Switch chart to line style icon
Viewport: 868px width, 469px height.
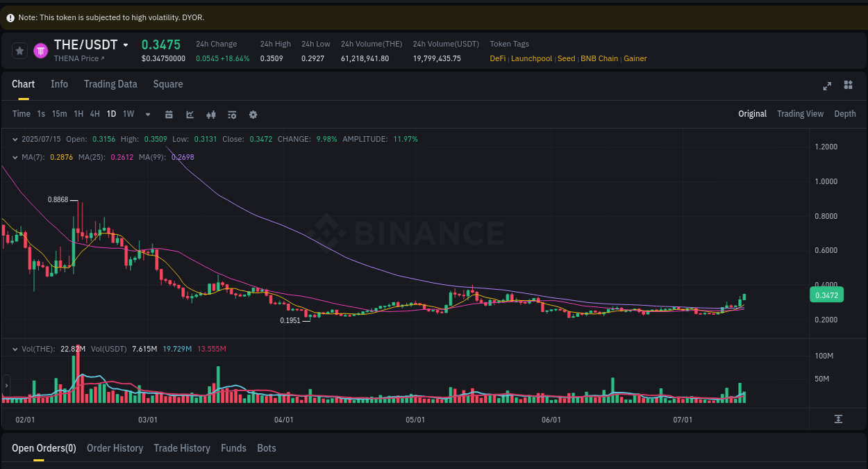tap(190, 114)
